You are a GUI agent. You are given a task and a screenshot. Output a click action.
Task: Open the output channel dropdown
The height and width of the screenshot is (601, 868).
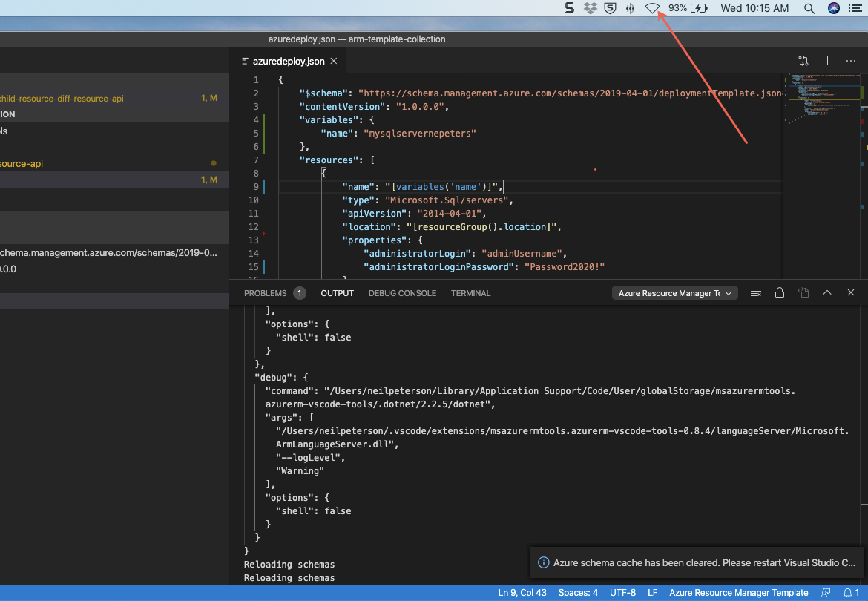click(674, 292)
